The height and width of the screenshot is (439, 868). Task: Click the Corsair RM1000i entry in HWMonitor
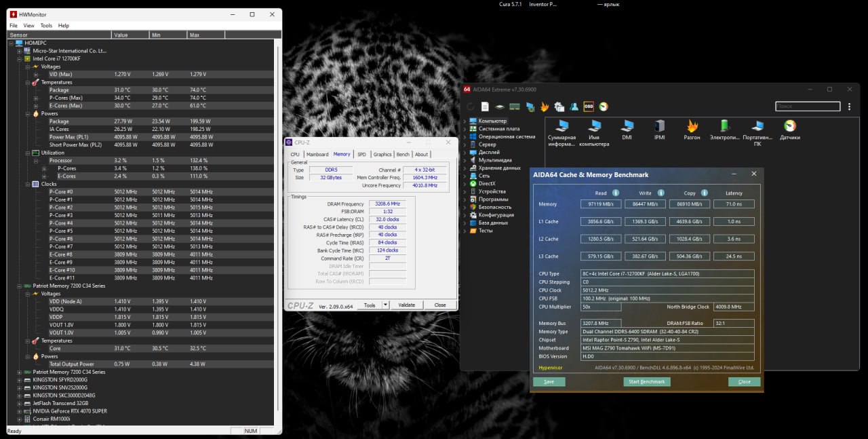pos(50,419)
